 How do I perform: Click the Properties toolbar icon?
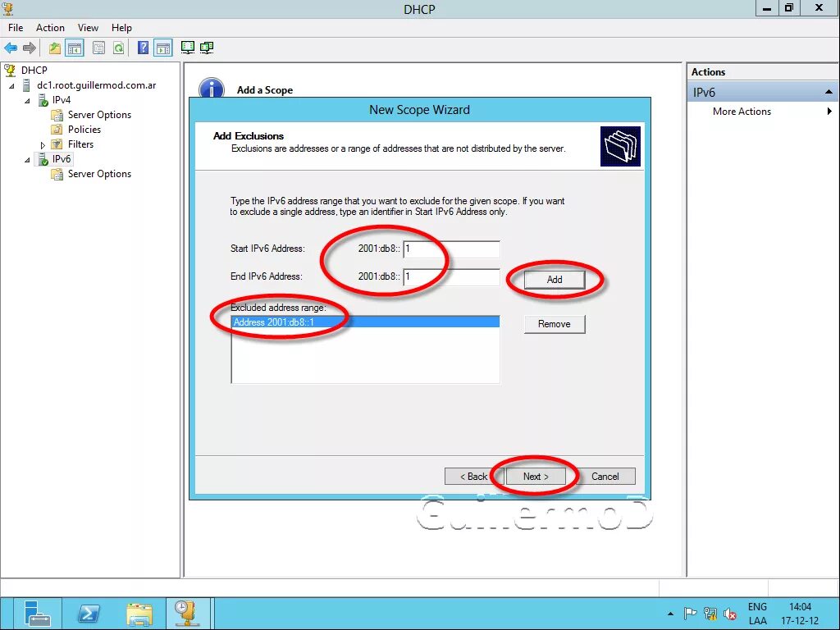click(x=98, y=48)
